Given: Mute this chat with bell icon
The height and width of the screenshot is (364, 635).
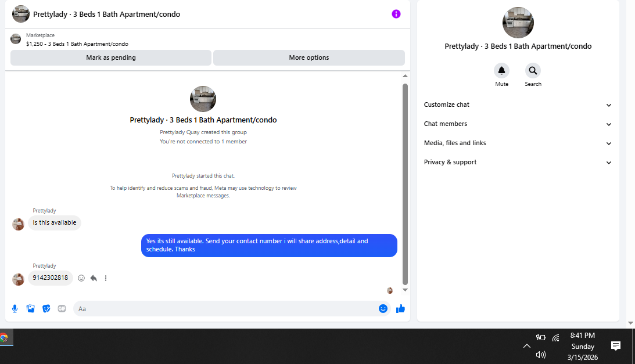Looking at the screenshot, I should [501, 71].
